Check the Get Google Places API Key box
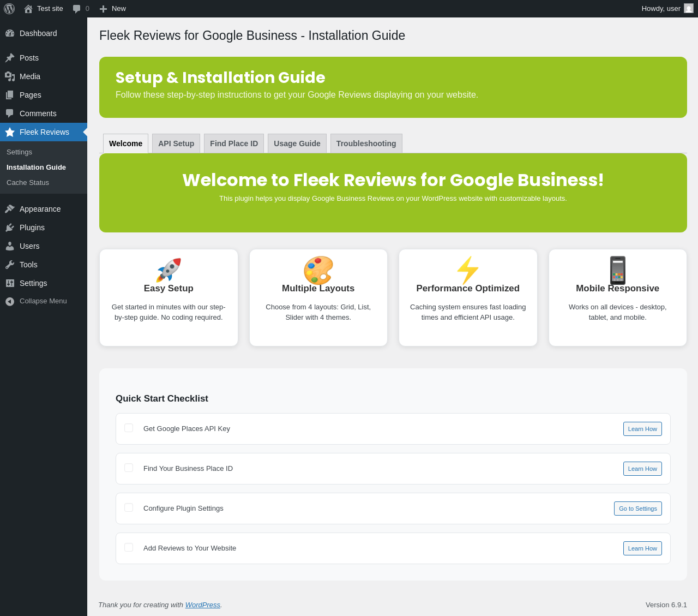The height and width of the screenshot is (616, 698). pyautogui.click(x=129, y=428)
